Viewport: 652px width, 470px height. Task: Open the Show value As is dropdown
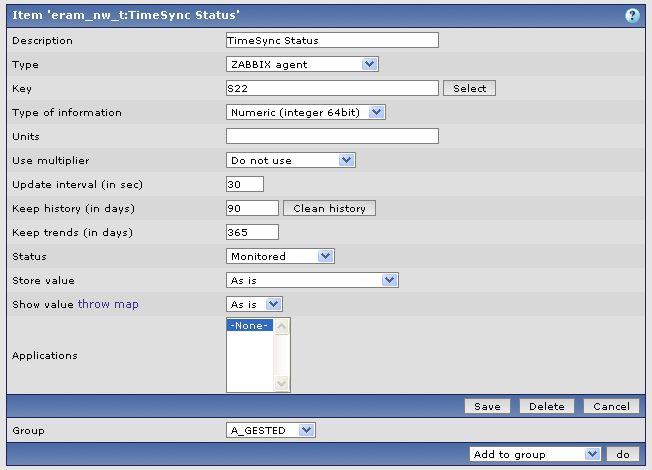click(x=254, y=304)
